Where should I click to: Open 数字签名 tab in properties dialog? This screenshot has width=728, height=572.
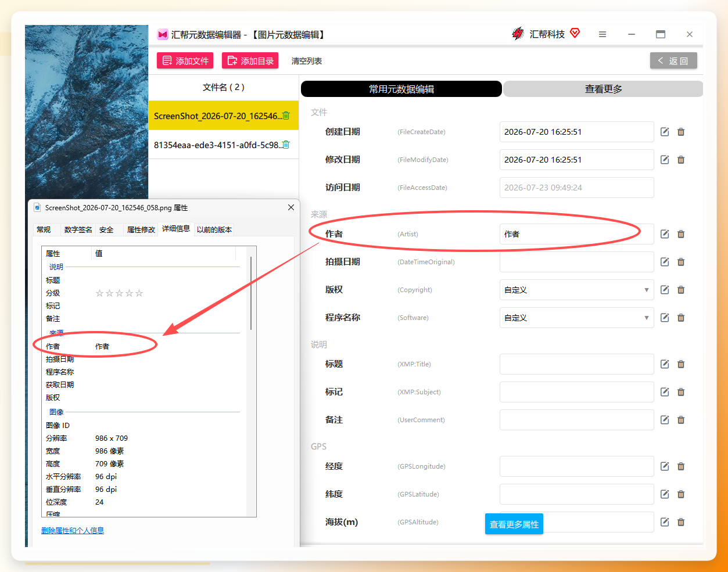pyautogui.click(x=78, y=229)
